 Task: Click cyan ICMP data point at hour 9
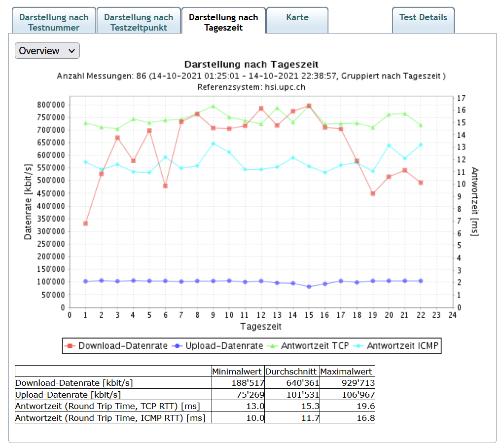213,144
